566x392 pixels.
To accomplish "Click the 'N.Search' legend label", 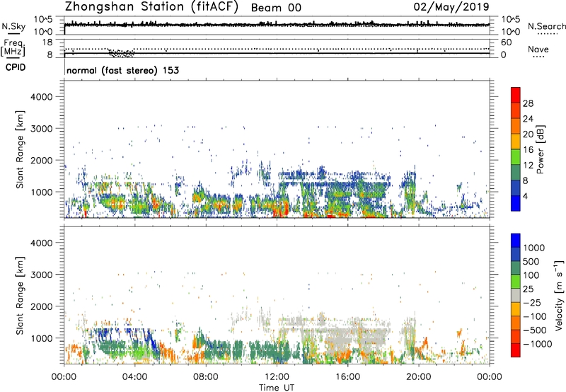I will [x=546, y=26].
